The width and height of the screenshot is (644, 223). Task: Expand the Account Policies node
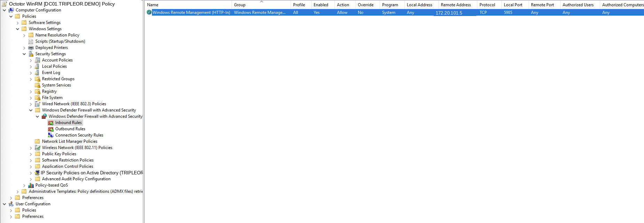(x=31, y=60)
